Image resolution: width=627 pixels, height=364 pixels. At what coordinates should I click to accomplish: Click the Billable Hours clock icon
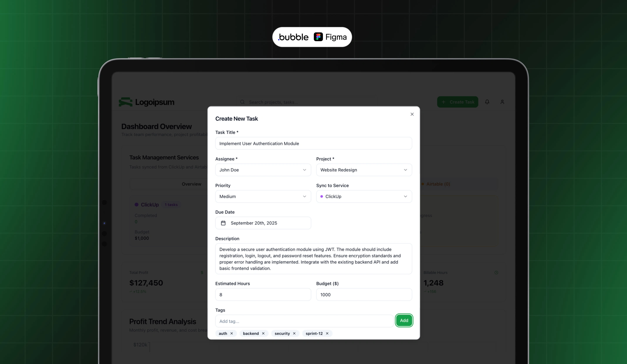(x=496, y=273)
